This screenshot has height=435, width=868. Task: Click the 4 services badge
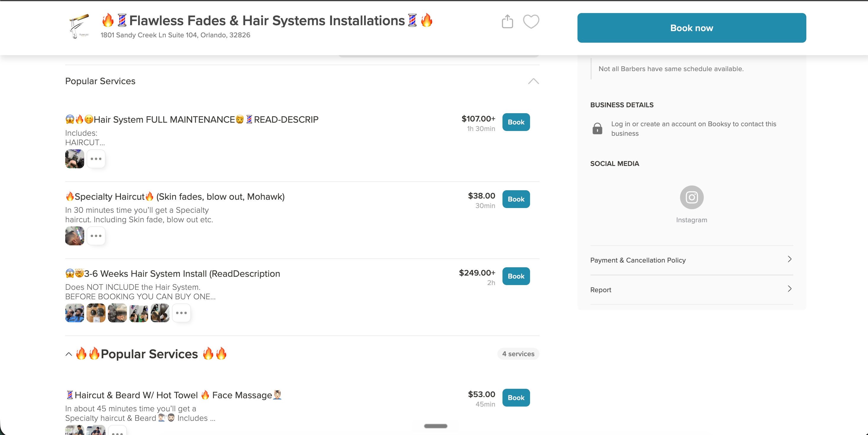pyautogui.click(x=518, y=354)
